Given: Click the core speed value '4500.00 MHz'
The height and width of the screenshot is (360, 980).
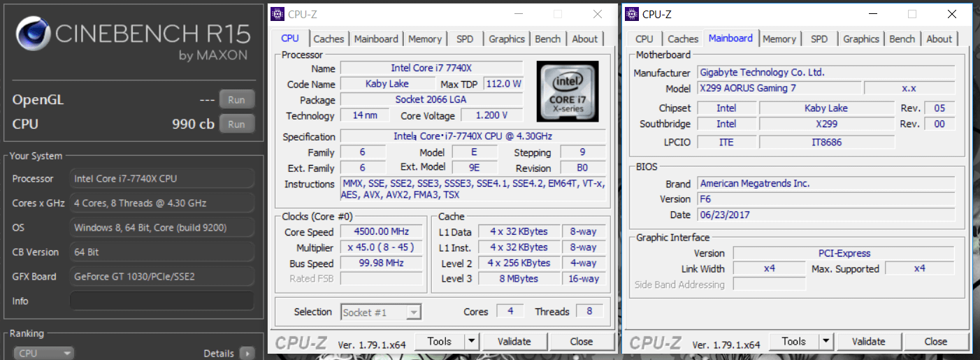Looking at the screenshot, I should [382, 231].
